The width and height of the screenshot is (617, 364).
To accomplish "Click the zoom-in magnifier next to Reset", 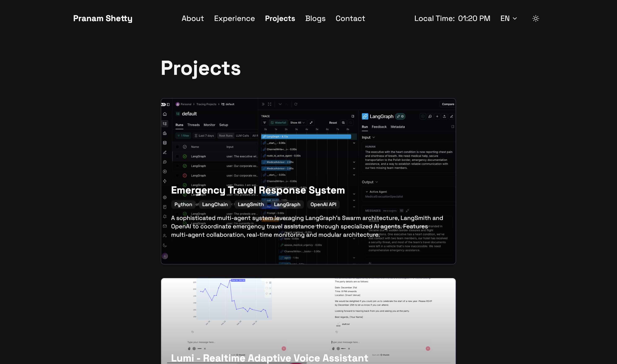I will 343,123.
